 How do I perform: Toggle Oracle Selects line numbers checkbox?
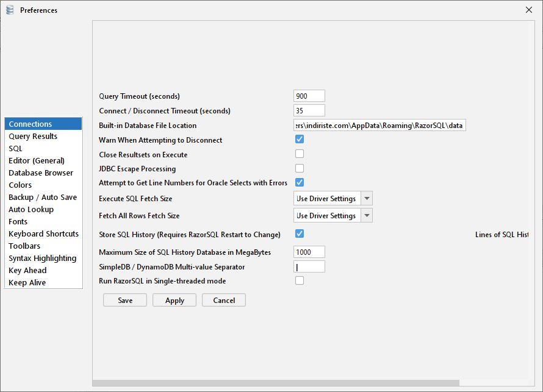pyautogui.click(x=300, y=182)
